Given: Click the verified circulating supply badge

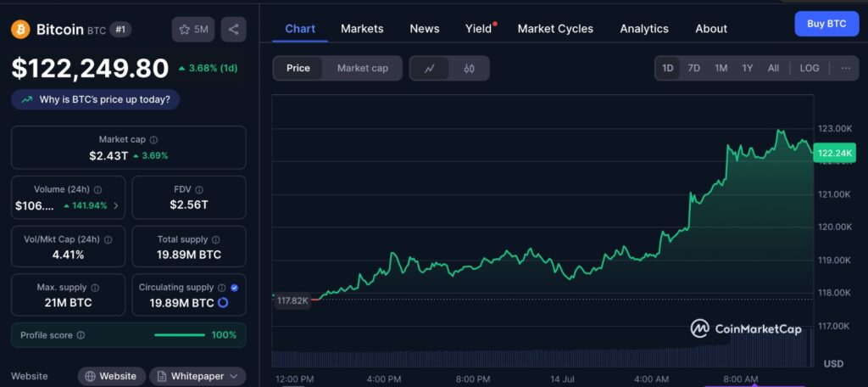Looking at the screenshot, I should (234, 288).
